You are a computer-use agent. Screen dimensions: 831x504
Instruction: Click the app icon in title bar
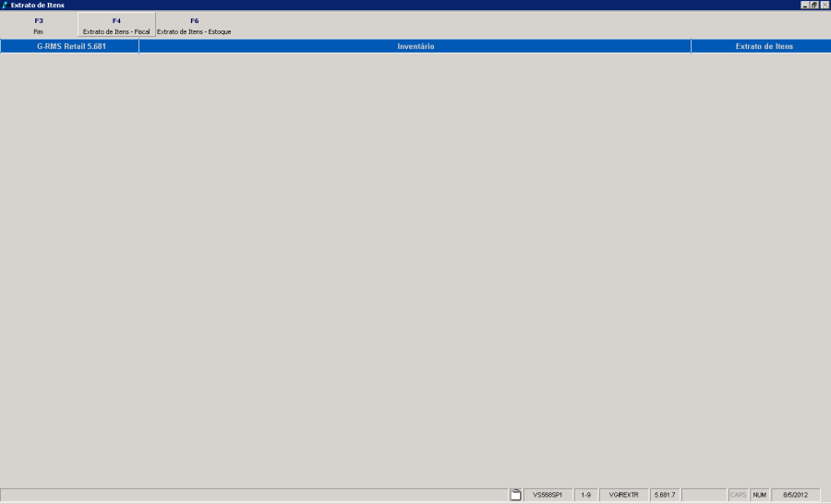[5, 5]
